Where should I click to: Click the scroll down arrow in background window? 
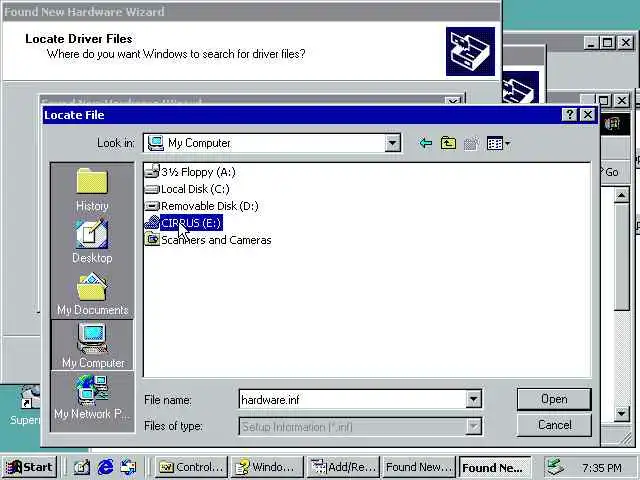[621, 414]
